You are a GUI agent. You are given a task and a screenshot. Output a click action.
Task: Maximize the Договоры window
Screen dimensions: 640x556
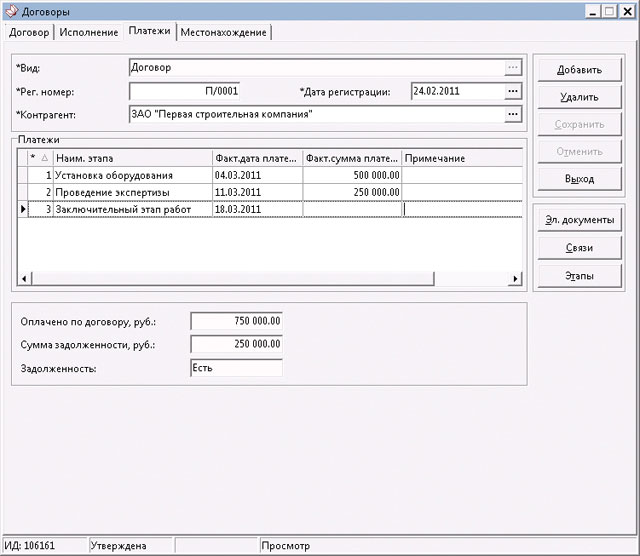pos(609,11)
